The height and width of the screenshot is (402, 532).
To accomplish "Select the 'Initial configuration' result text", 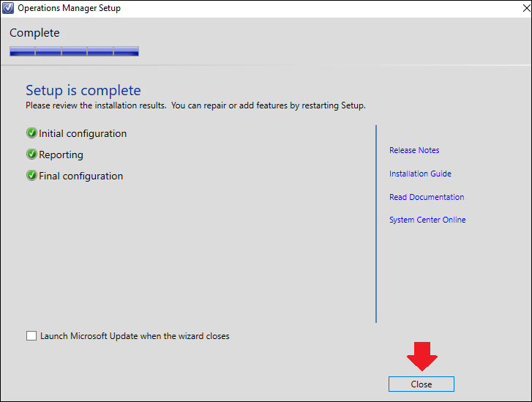I will [83, 133].
